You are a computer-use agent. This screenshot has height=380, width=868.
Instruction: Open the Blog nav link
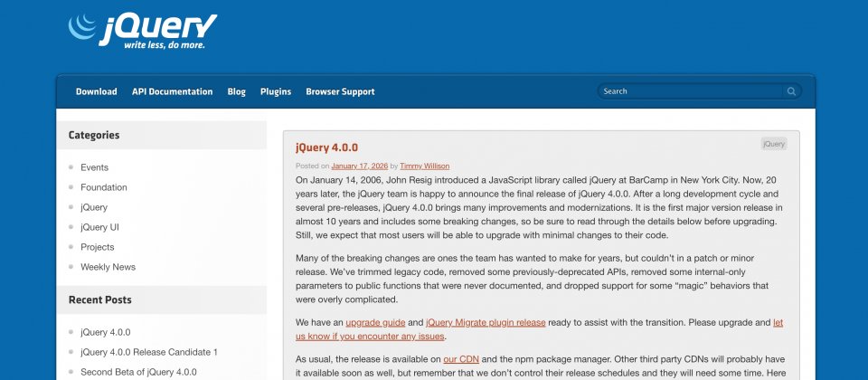pyautogui.click(x=237, y=91)
